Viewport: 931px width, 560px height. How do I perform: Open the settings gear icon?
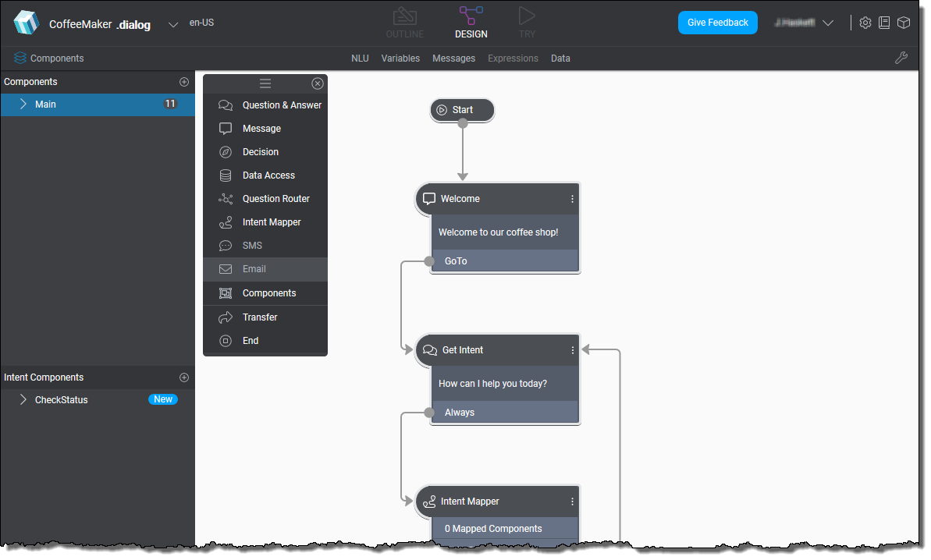[865, 23]
